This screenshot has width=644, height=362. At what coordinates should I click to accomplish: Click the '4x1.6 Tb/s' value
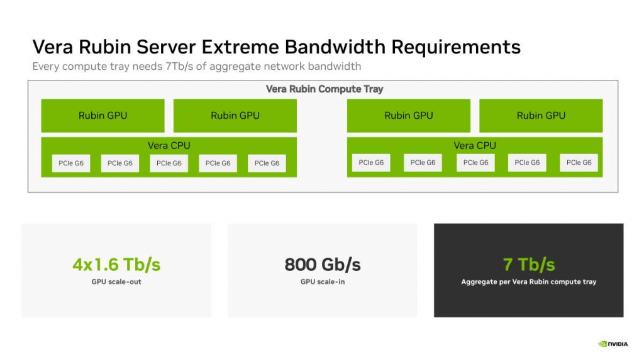pos(116,265)
